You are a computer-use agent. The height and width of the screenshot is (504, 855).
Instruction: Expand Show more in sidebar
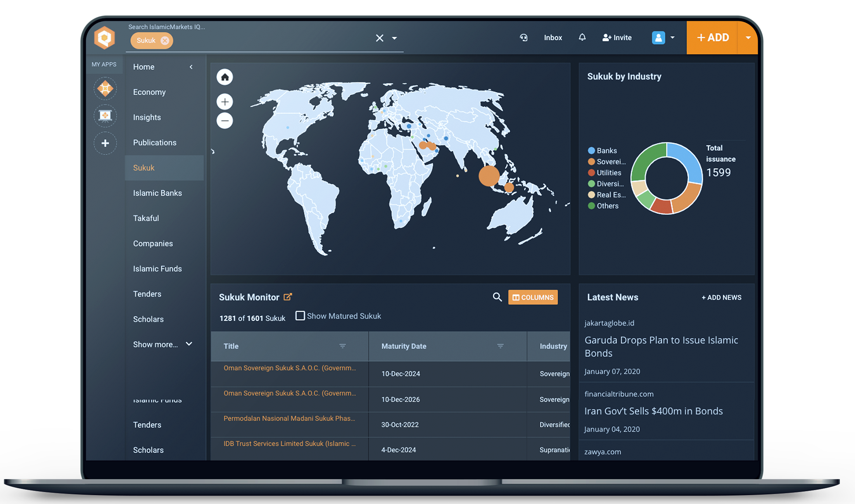(162, 344)
